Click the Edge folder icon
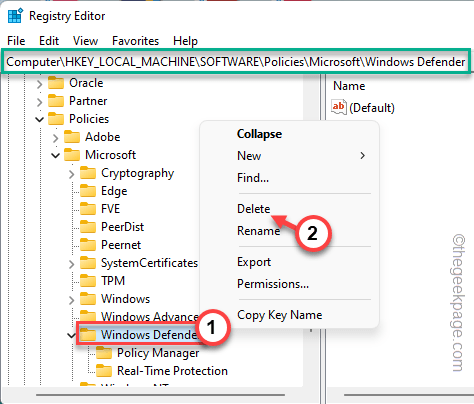The width and height of the screenshot is (474, 404). [88, 191]
